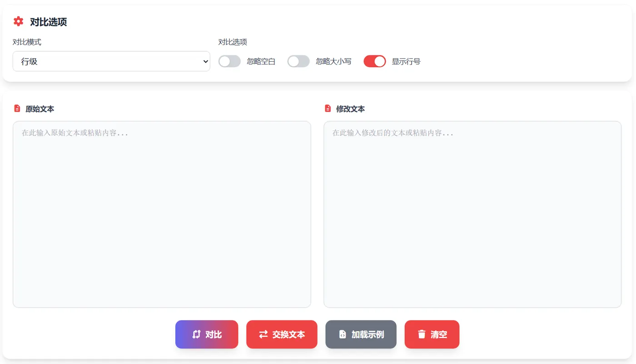This screenshot has width=636, height=364.
Task: Click the red document icon beside 修改文本
Action: tap(327, 108)
